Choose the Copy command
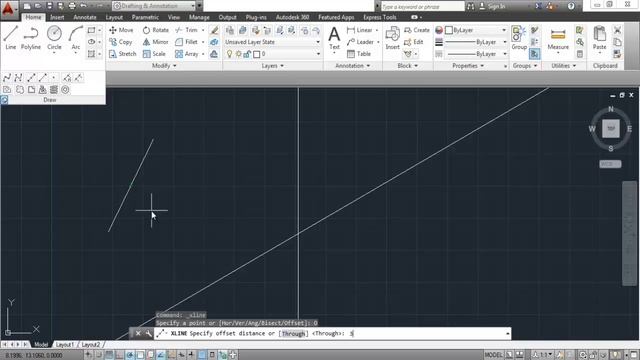Screen dimensions: 640x360 [121, 42]
